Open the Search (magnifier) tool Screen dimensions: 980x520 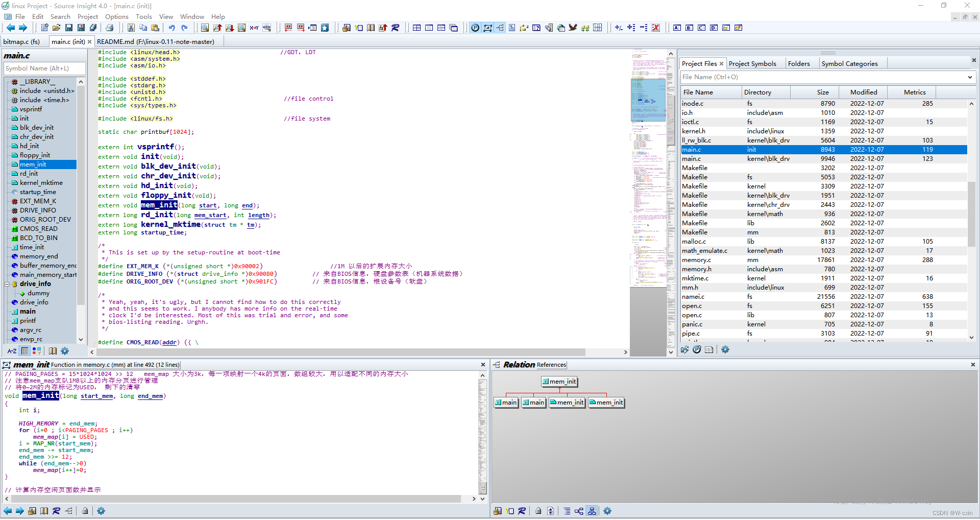coord(205,28)
